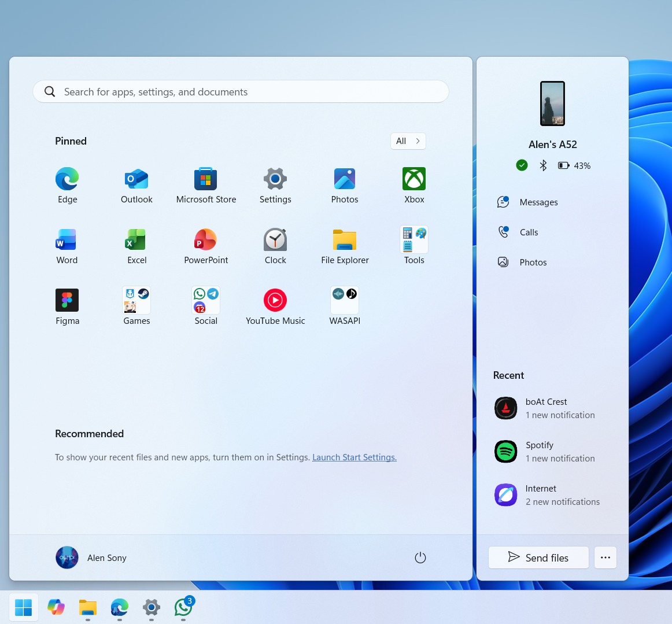This screenshot has width=672, height=624.
Task: Click the green connected status icon
Action: click(522, 165)
